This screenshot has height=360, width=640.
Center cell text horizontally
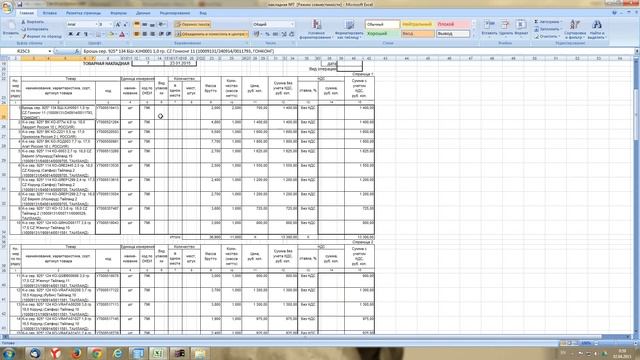[x=144, y=34]
